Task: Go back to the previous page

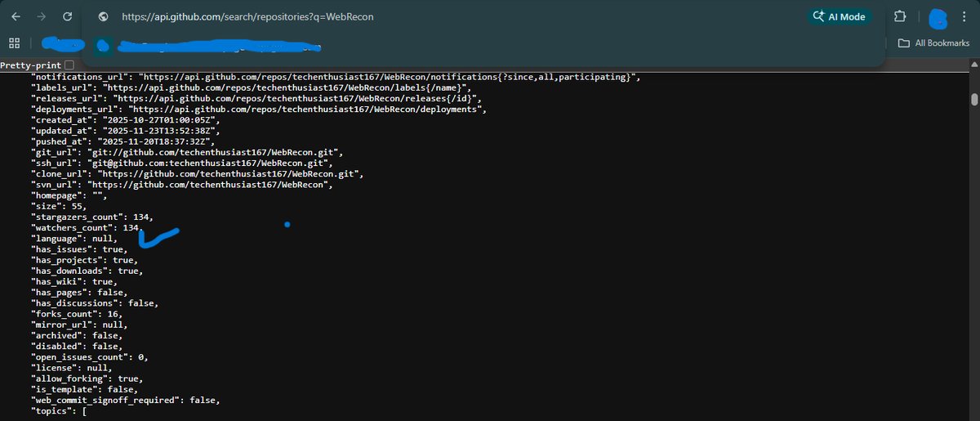Action: pos(16,16)
